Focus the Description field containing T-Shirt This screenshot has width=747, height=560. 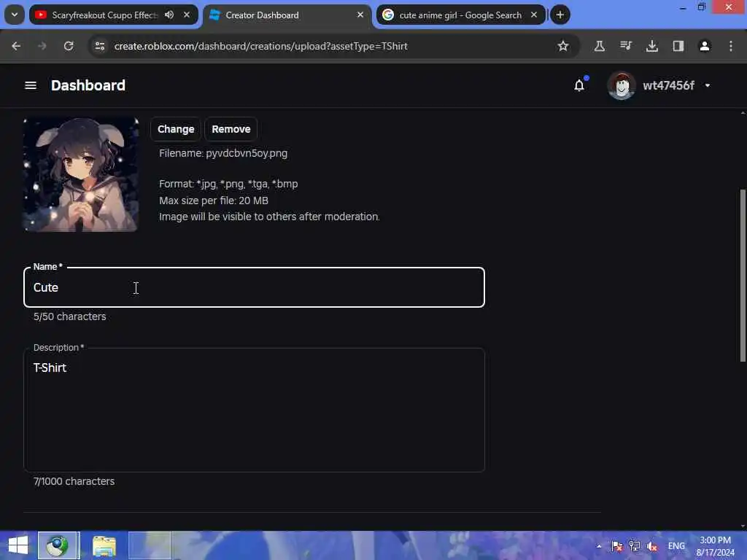tap(254, 410)
